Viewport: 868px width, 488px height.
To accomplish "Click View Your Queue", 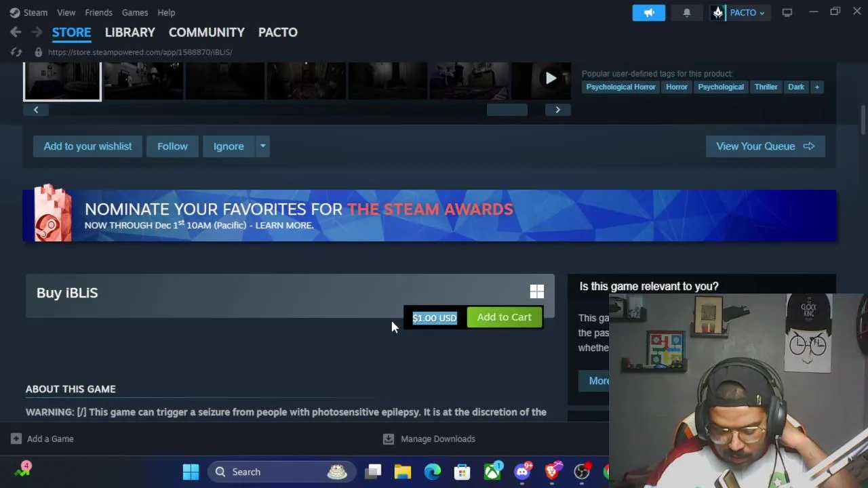I will point(765,146).
